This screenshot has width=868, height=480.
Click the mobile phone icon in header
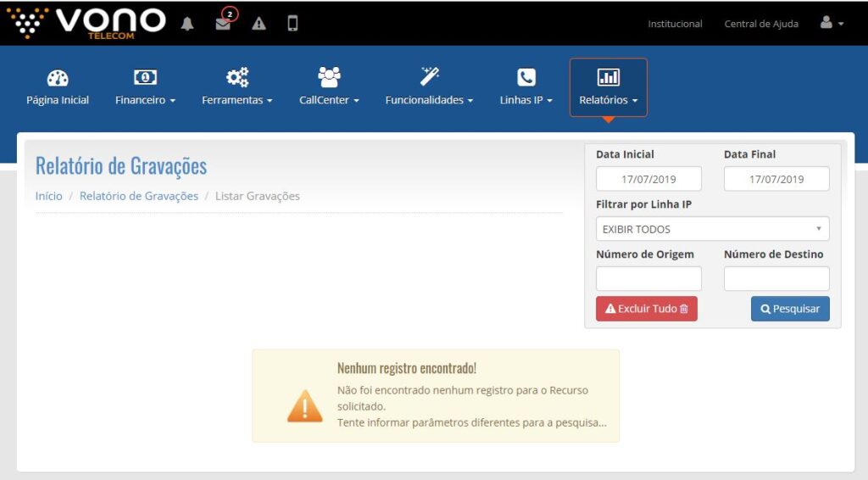(x=292, y=24)
